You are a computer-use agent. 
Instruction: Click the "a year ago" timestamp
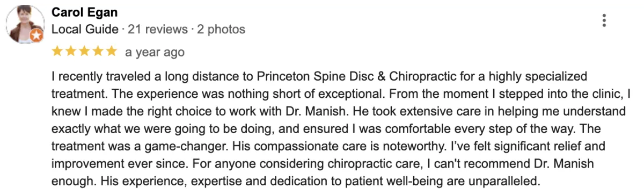coord(155,52)
